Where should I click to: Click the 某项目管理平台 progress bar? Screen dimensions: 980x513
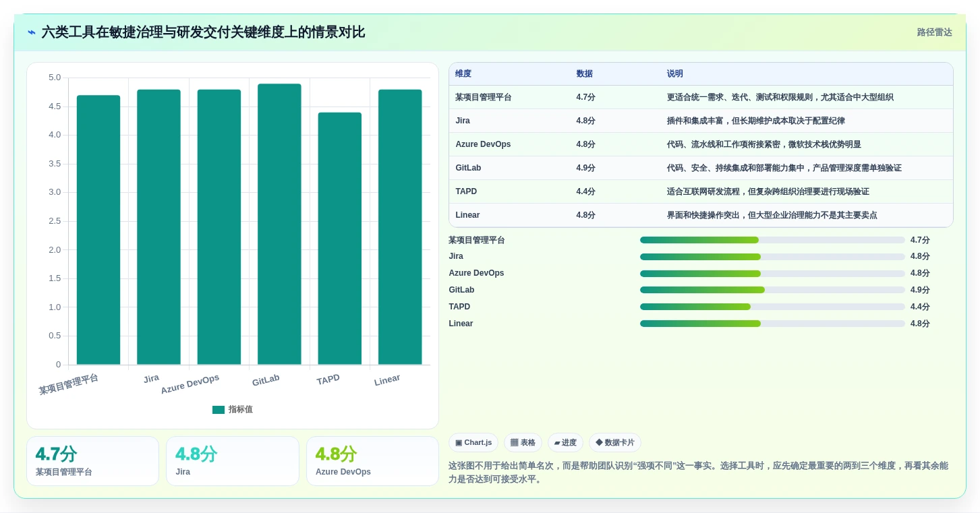(x=772, y=240)
